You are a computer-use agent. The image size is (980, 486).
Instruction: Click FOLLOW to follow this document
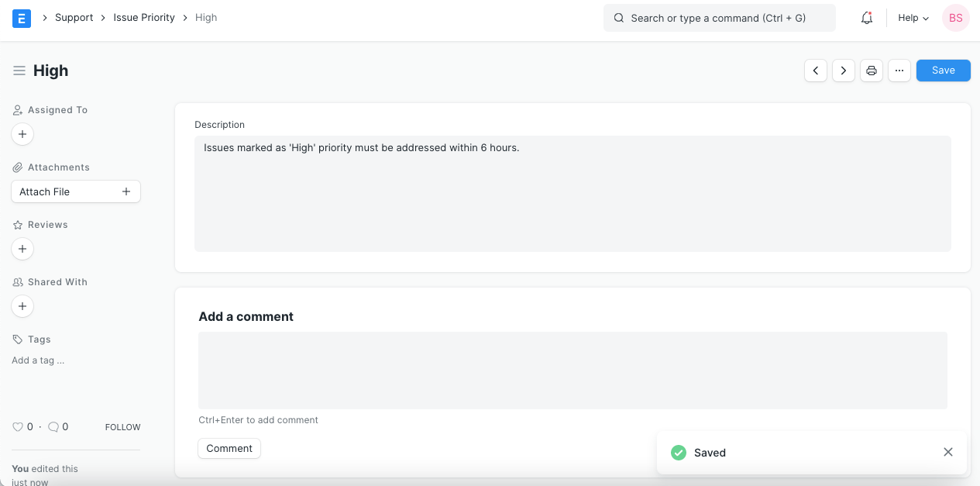click(x=122, y=427)
